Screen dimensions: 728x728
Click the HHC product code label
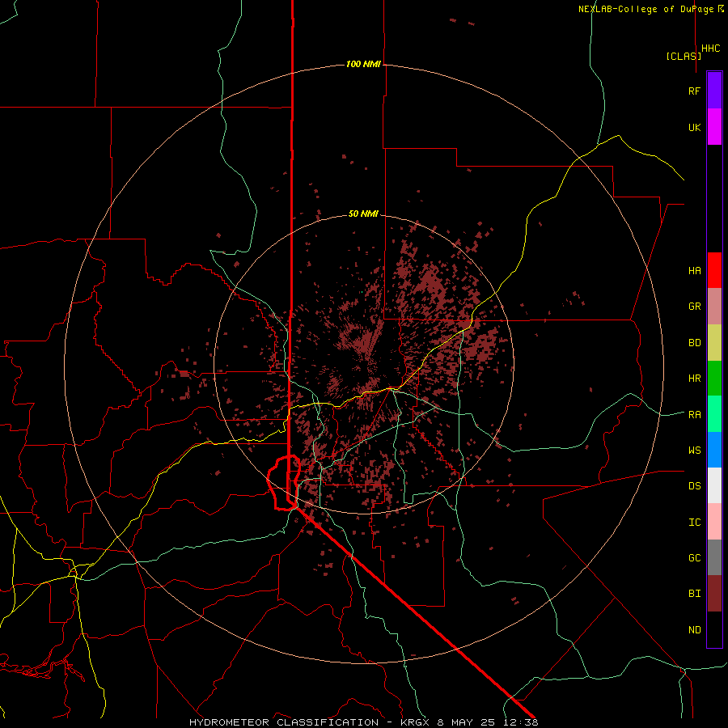point(710,49)
